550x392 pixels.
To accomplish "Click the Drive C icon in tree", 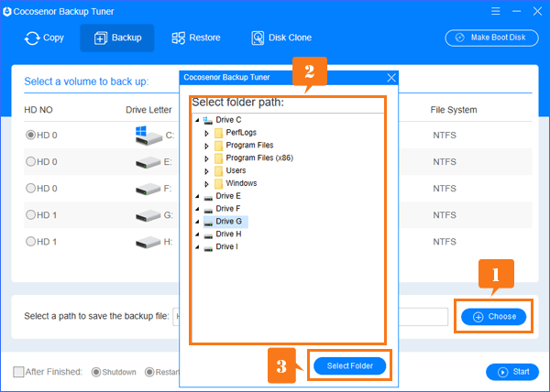I will [208, 120].
